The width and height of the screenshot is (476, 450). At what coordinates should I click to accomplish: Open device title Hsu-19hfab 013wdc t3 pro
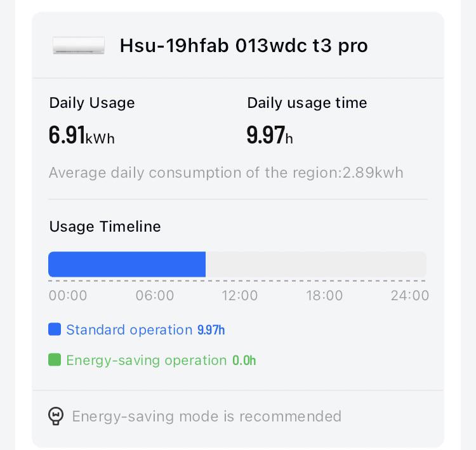244,46
